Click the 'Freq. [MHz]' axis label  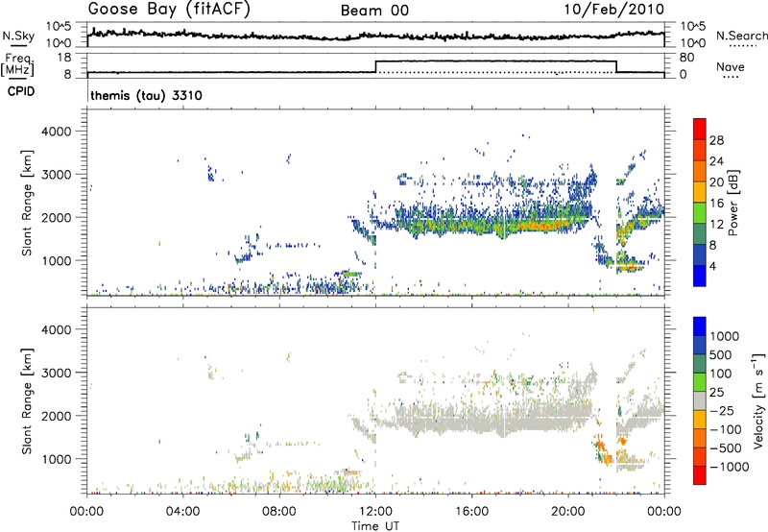tap(18, 64)
